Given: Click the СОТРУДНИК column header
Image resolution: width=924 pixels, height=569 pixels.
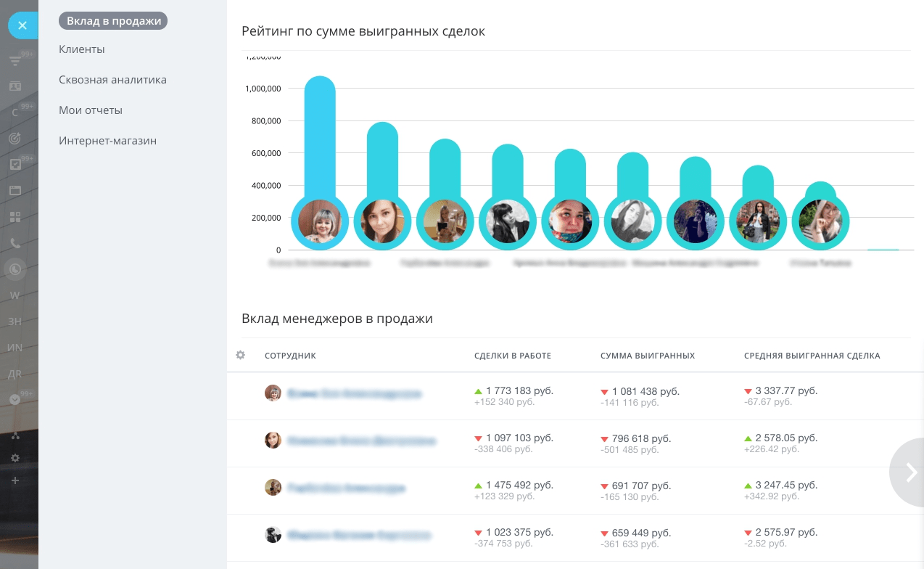Looking at the screenshot, I should point(290,356).
